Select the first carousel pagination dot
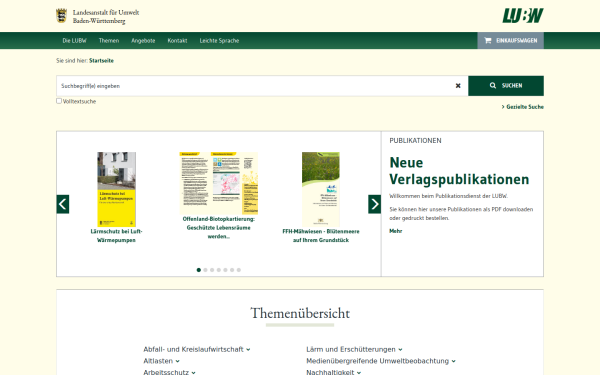600x375 pixels. pyautogui.click(x=199, y=270)
